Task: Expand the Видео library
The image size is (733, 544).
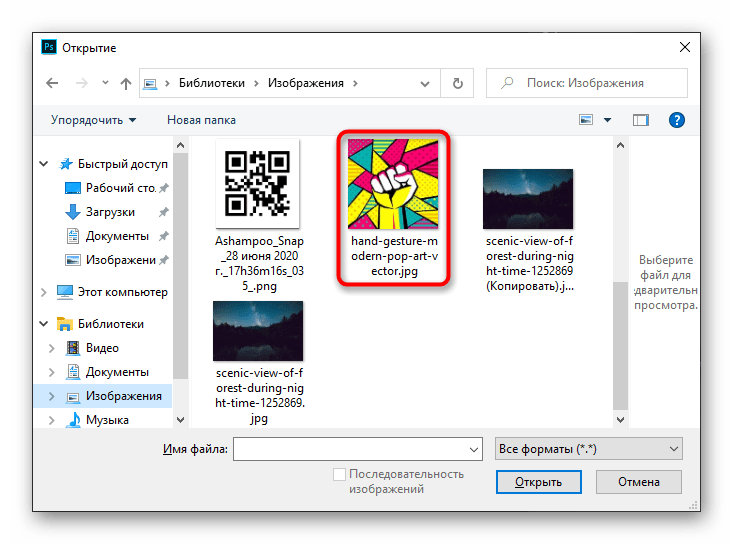Action: tap(52, 348)
